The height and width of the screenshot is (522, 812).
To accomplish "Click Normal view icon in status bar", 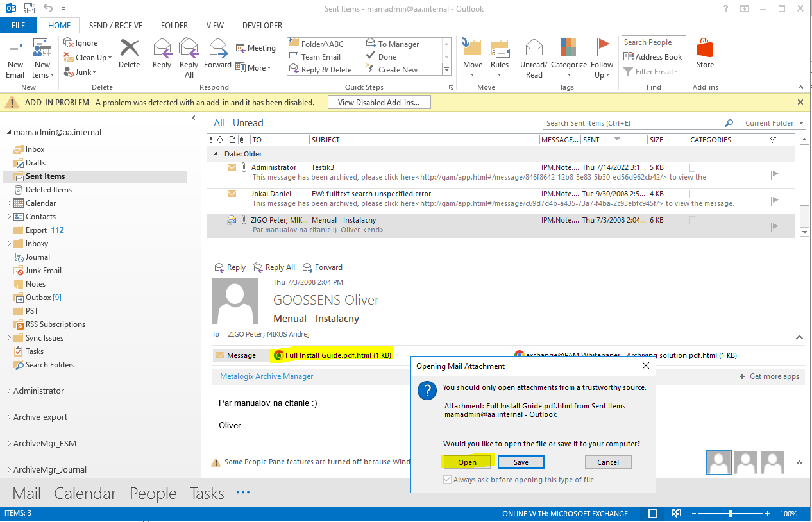I will (x=652, y=514).
